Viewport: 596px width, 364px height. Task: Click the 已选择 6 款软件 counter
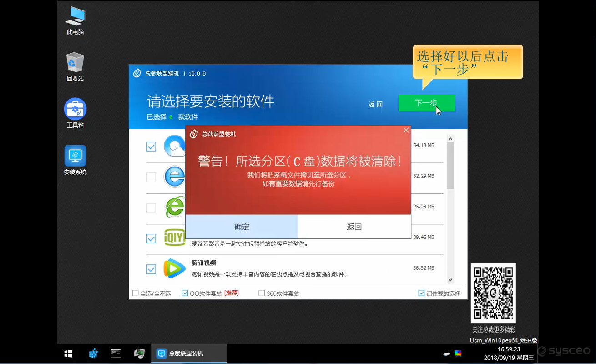[172, 117]
